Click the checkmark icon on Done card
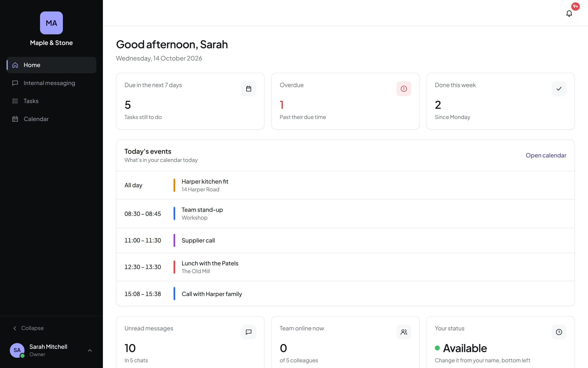This screenshot has width=588, height=368. 559,89
